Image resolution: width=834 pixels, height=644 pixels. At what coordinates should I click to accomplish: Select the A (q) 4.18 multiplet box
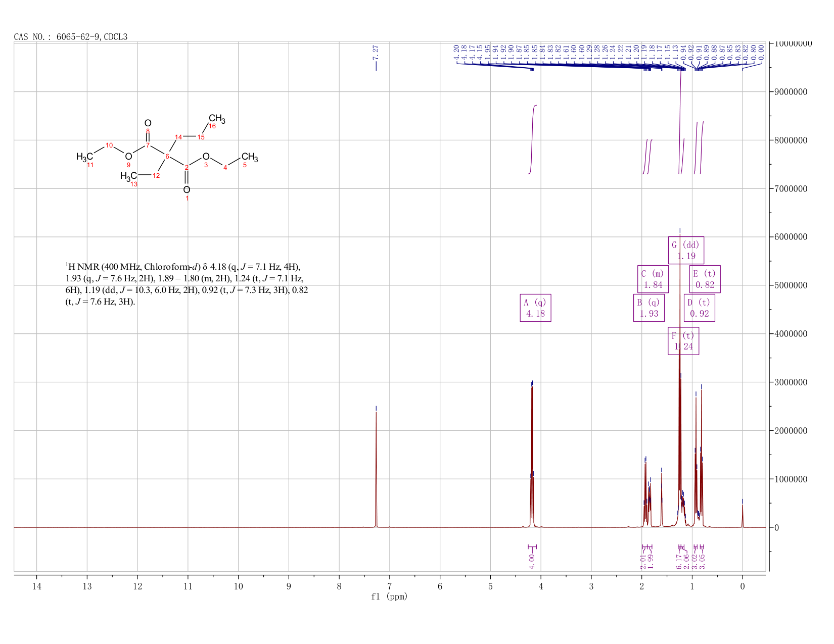(x=535, y=308)
